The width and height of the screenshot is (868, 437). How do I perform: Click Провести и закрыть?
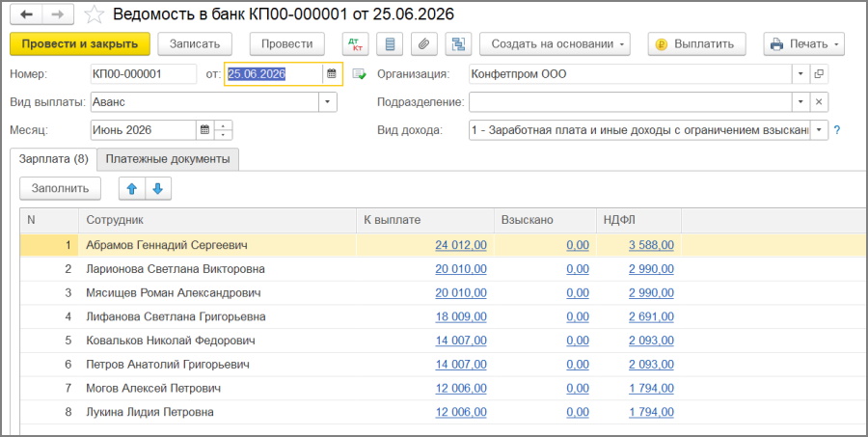click(80, 44)
